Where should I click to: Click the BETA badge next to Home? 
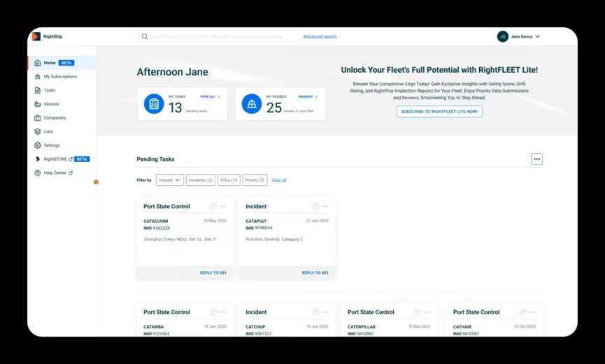pyautogui.click(x=66, y=63)
